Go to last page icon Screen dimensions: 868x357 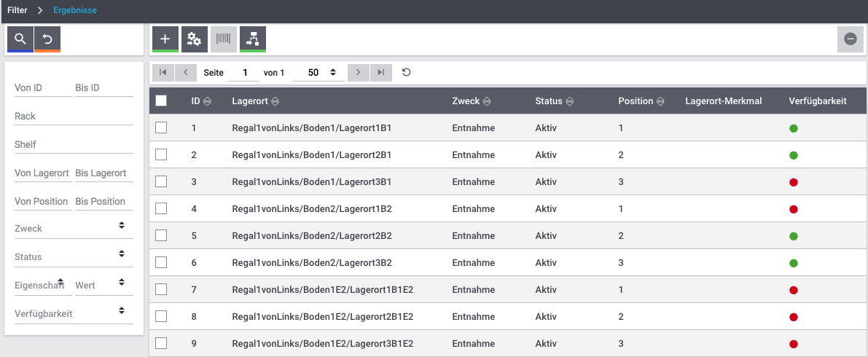381,73
